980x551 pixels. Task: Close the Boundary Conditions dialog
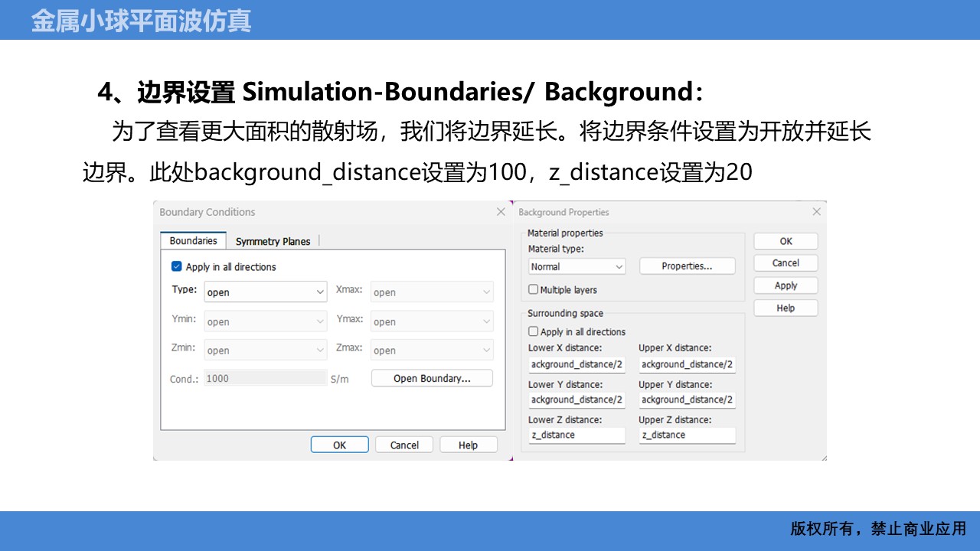click(501, 212)
